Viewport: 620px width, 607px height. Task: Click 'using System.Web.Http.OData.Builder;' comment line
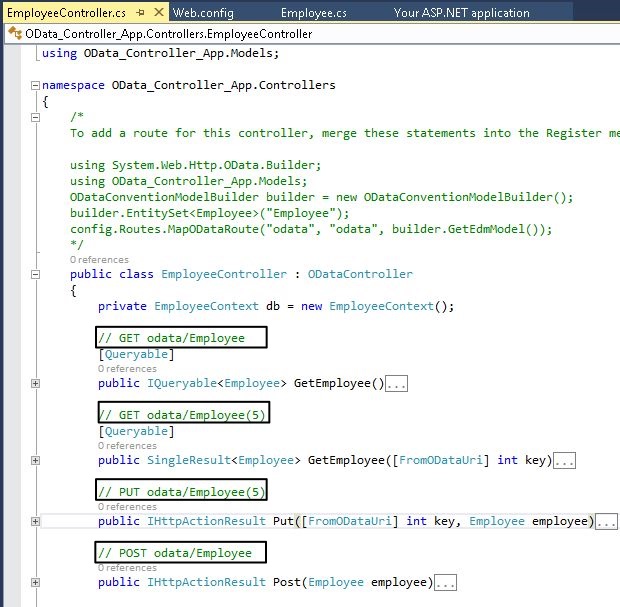click(196, 165)
